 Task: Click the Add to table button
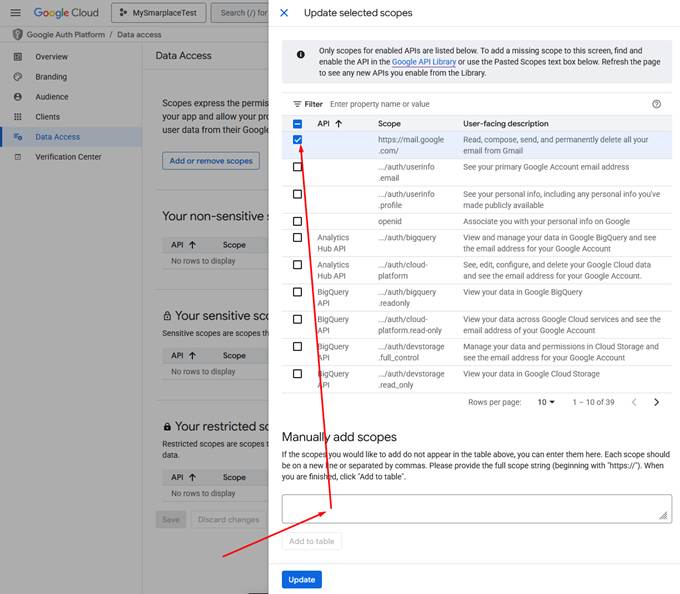click(311, 542)
